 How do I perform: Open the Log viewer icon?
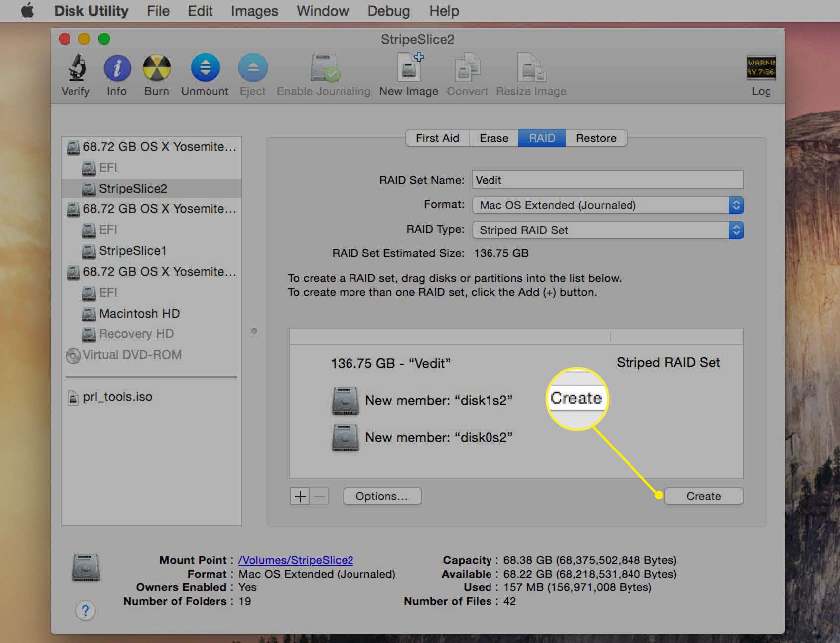[761, 67]
